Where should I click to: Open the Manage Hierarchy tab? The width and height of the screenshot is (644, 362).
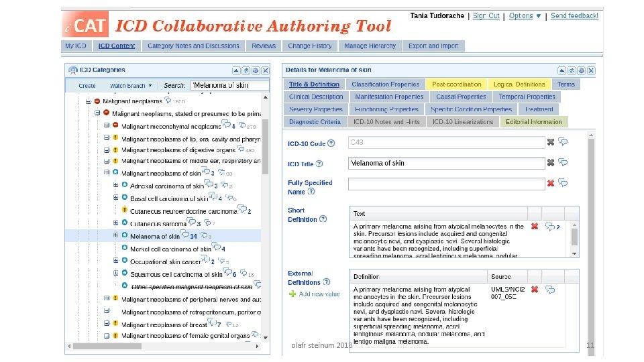point(370,46)
